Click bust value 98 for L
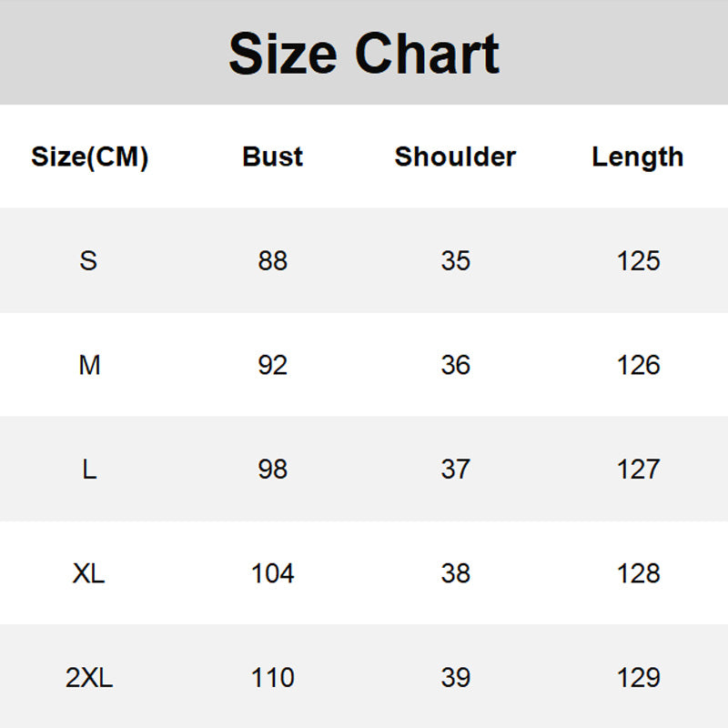Viewport: 728px width, 728px height. tap(272, 470)
